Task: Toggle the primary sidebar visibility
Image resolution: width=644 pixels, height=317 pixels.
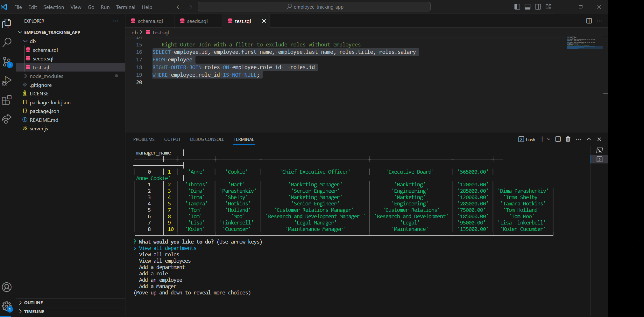Action: click(517, 7)
